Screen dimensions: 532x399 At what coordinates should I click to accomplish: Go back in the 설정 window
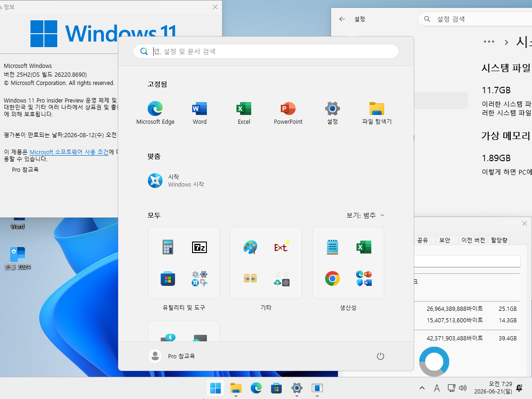pyautogui.click(x=342, y=19)
